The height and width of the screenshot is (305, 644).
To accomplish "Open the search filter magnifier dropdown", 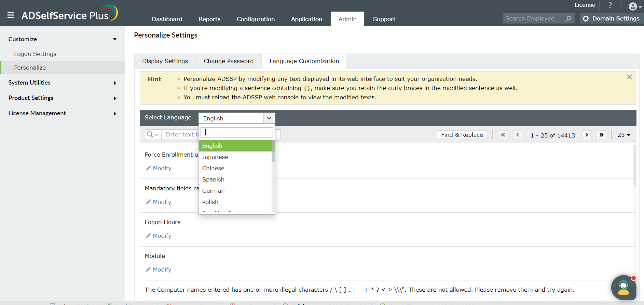I will pyautogui.click(x=153, y=134).
